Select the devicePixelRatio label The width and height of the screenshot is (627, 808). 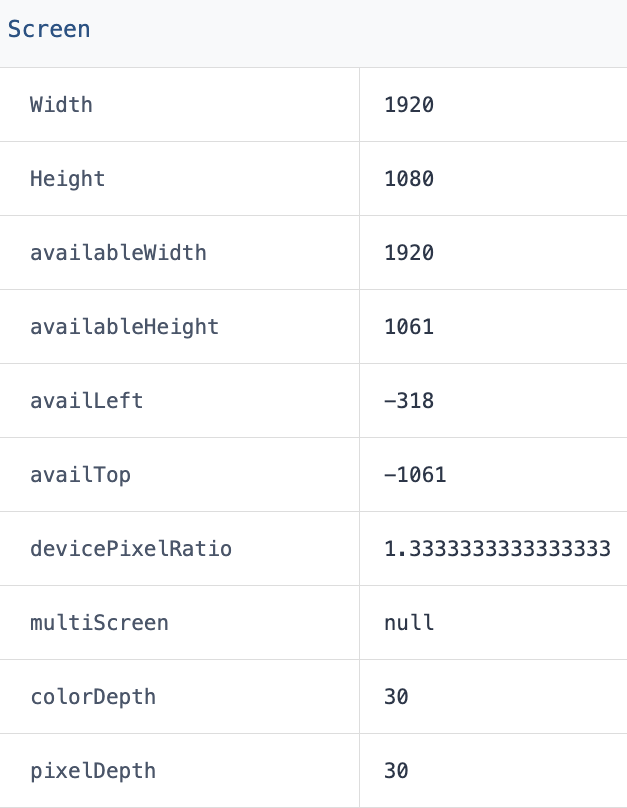tap(131, 549)
